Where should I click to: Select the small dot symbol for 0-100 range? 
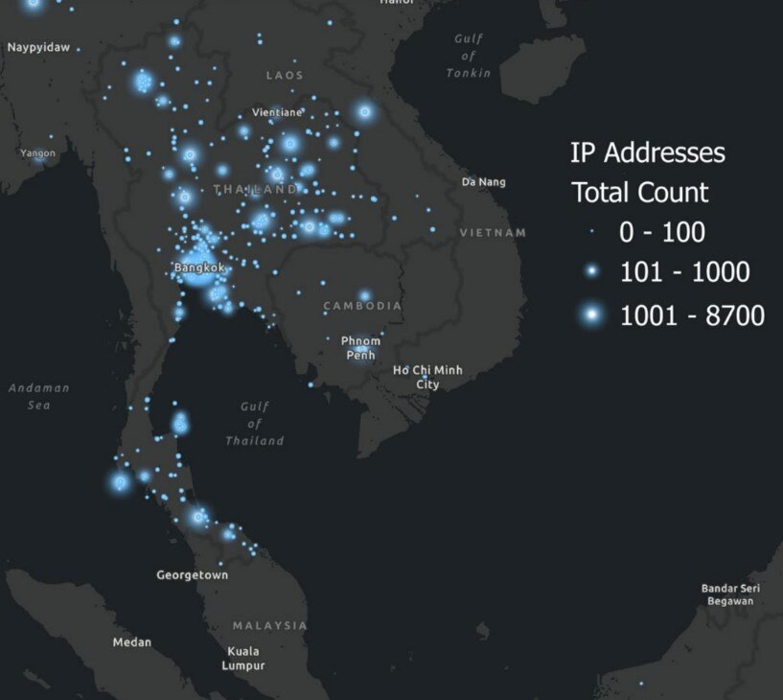tap(593, 232)
